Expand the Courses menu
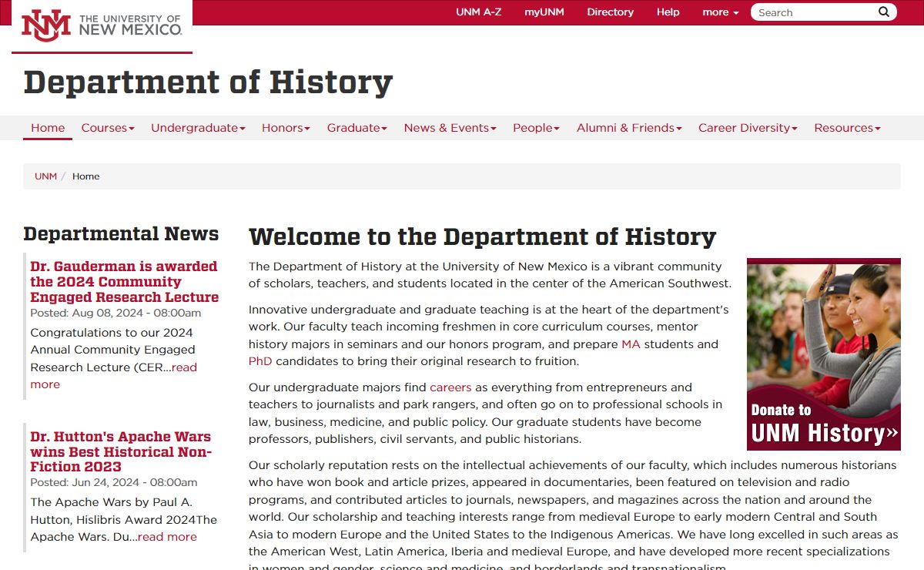The width and height of the screenshot is (924, 570). click(108, 128)
